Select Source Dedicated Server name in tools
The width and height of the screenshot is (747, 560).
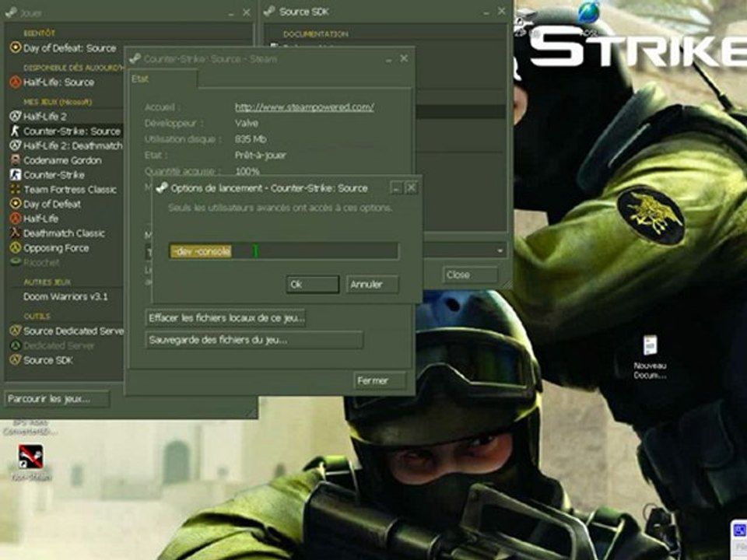click(x=73, y=331)
